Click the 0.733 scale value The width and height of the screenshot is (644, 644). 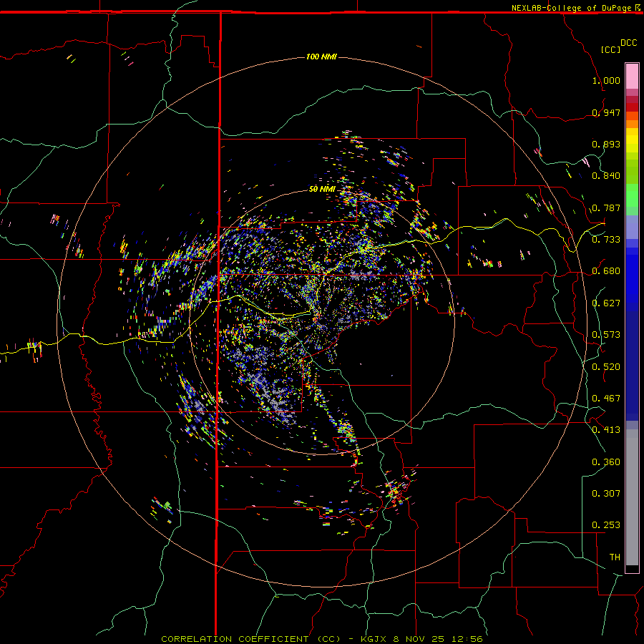coord(606,239)
